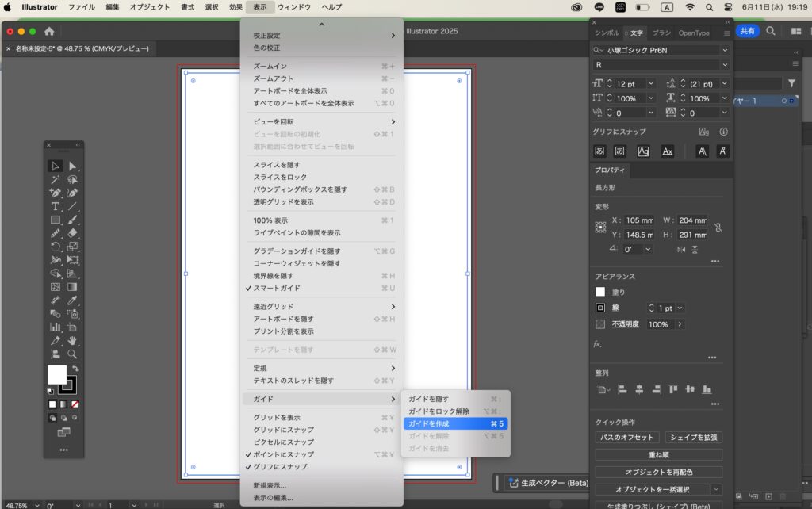This screenshot has height=509, width=812.
Task: Choose ズームイン menu item
Action: tap(321, 67)
